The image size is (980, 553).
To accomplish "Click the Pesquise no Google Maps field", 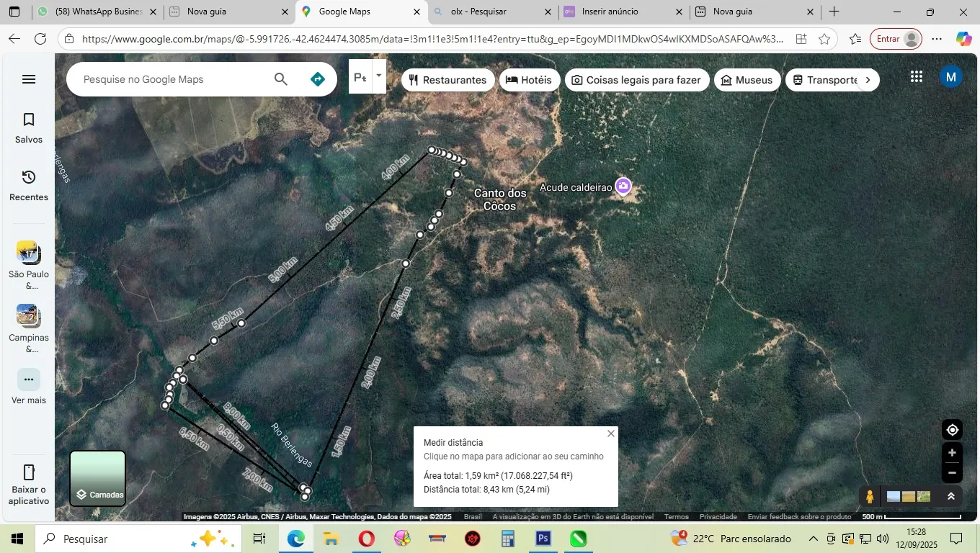I will coord(169,79).
